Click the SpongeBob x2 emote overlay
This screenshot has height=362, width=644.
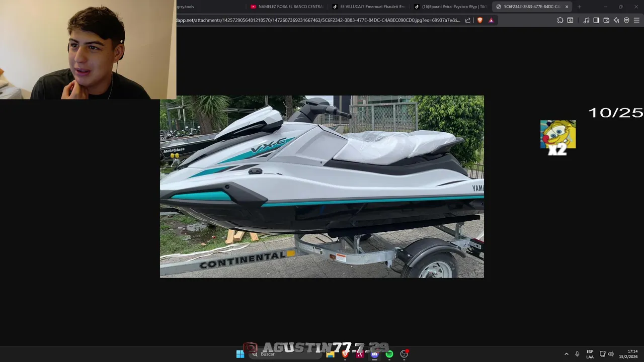[x=558, y=137]
